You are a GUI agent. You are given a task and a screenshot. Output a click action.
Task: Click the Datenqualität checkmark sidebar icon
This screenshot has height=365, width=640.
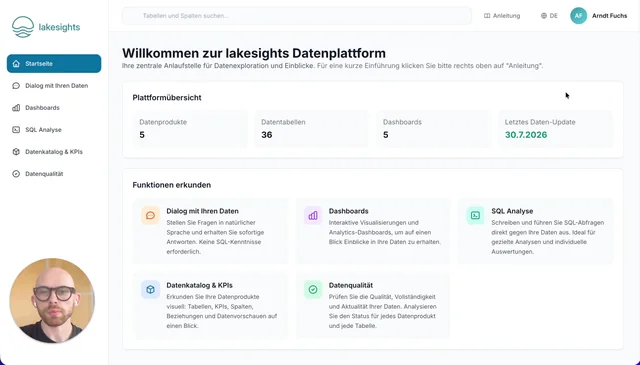pyautogui.click(x=16, y=174)
